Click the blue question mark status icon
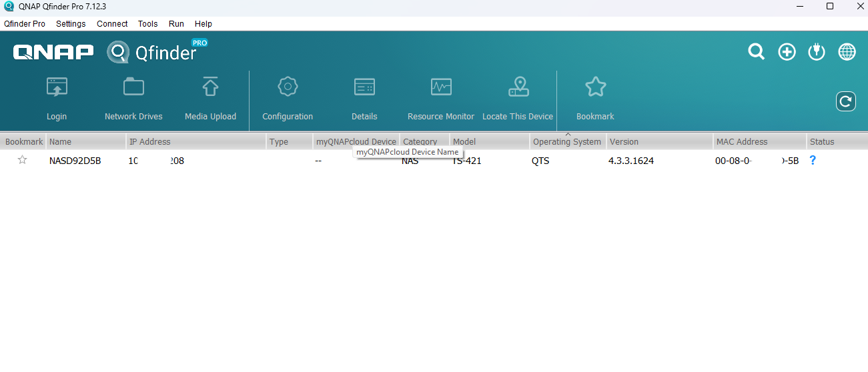 (x=813, y=160)
